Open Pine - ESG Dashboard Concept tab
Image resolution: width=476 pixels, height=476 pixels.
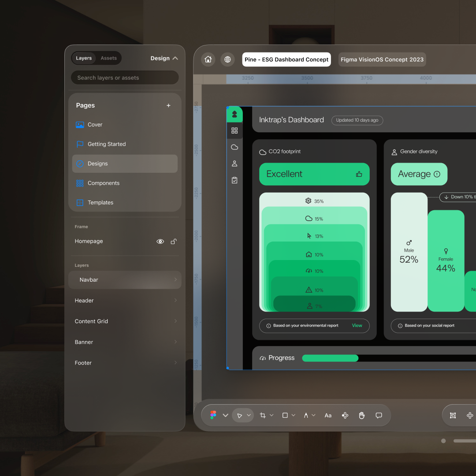click(x=286, y=59)
